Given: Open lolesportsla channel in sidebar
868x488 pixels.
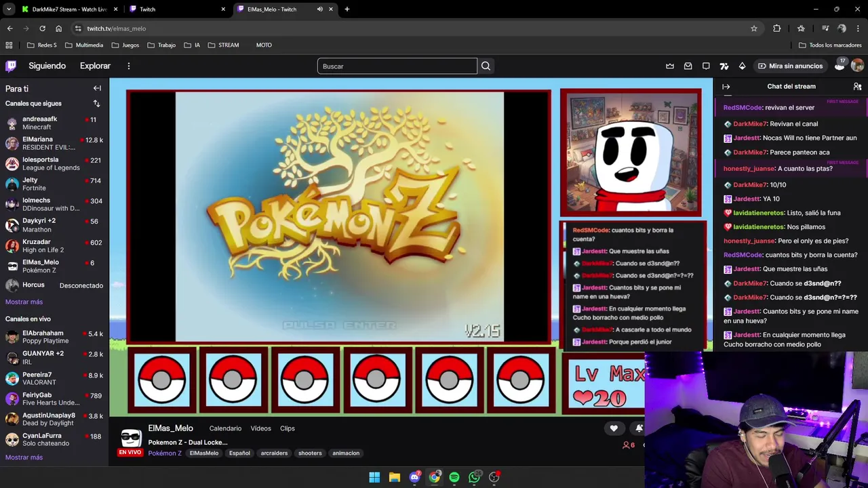Looking at the screenshot, I should pos(54,163).
